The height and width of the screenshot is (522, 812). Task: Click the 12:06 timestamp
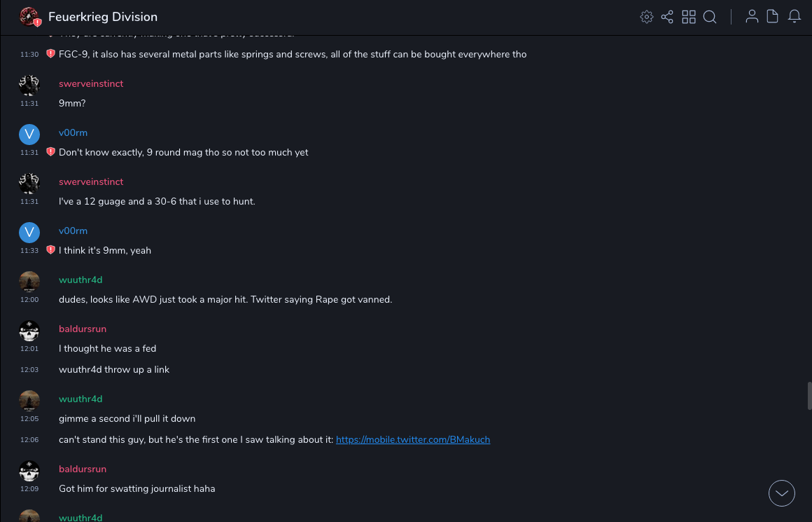pyautogui.click(x=29, y=440)
